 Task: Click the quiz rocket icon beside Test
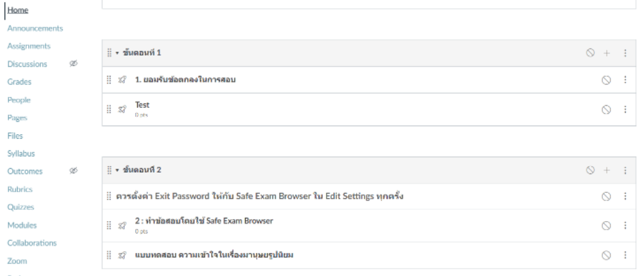[122, 109]
